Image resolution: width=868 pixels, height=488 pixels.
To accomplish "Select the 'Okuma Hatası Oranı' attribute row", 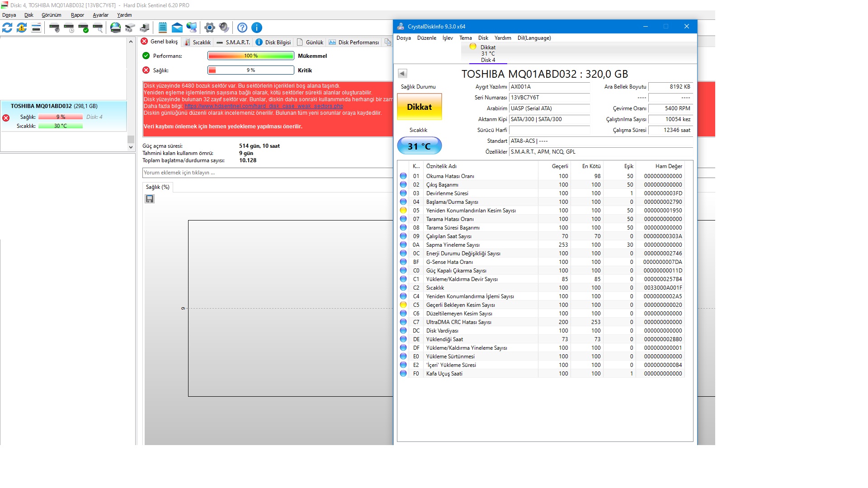I will click(x=542, y=176).
